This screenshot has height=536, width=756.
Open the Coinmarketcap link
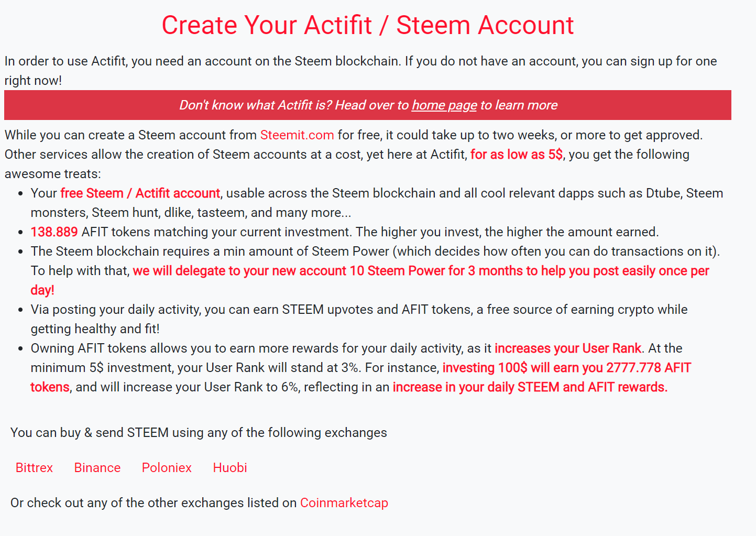click(x=344, y=503)
